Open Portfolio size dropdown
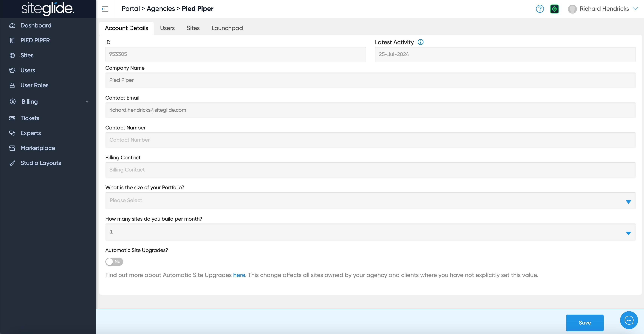 coord(370,200)
